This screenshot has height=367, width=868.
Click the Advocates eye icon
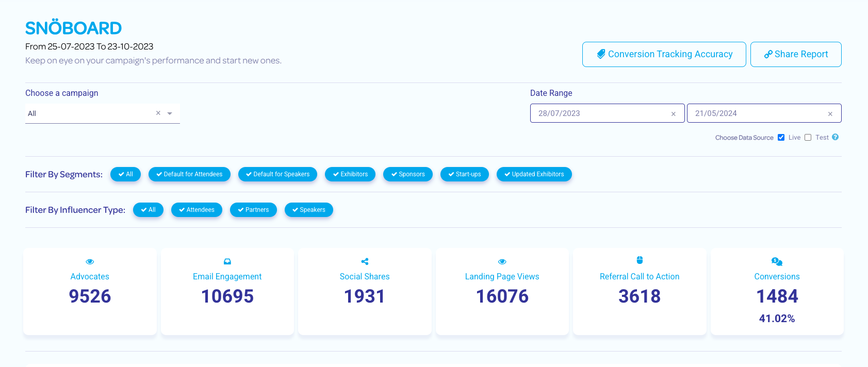pyautogui.click(x=90, y=262)
